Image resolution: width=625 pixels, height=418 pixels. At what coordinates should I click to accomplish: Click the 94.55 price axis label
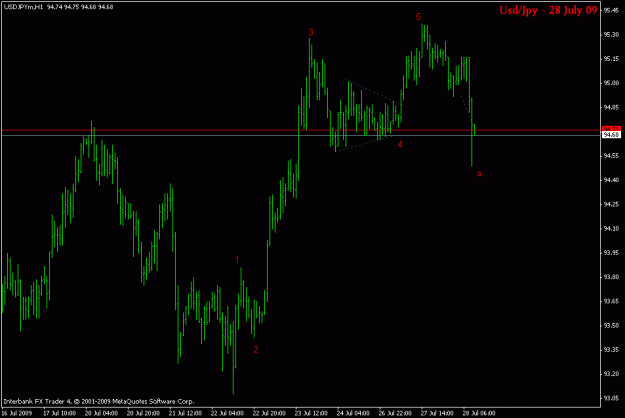[611, 156]
